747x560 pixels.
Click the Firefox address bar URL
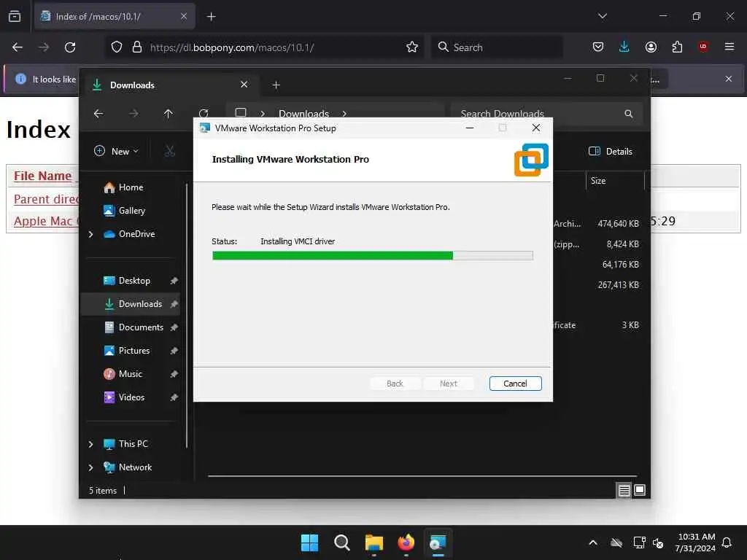tap(232, 47)
